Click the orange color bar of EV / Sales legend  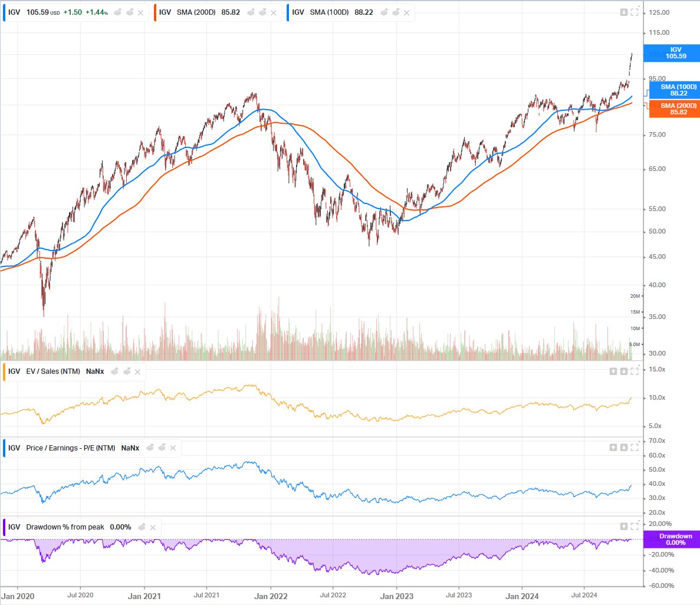coord(5,371)
